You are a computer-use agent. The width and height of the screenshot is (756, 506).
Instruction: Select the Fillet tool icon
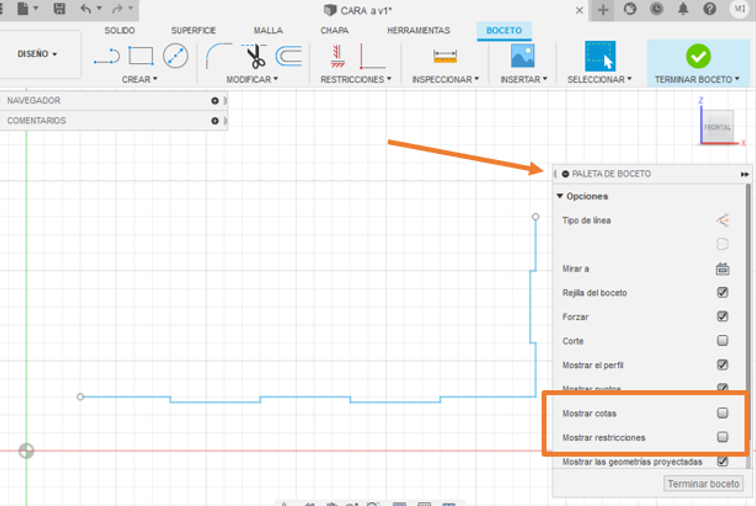click(218, 56)
